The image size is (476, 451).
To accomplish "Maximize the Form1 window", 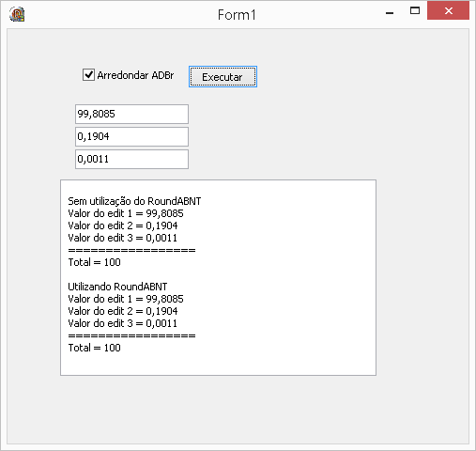I will tap(415, 11).
